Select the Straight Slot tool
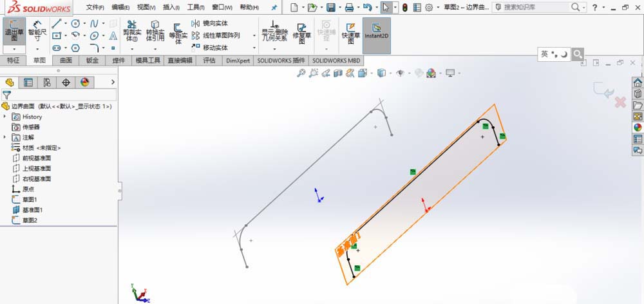The height and width of the screenshot is (304, 644). pyautogui.click(x=57, y=48)
